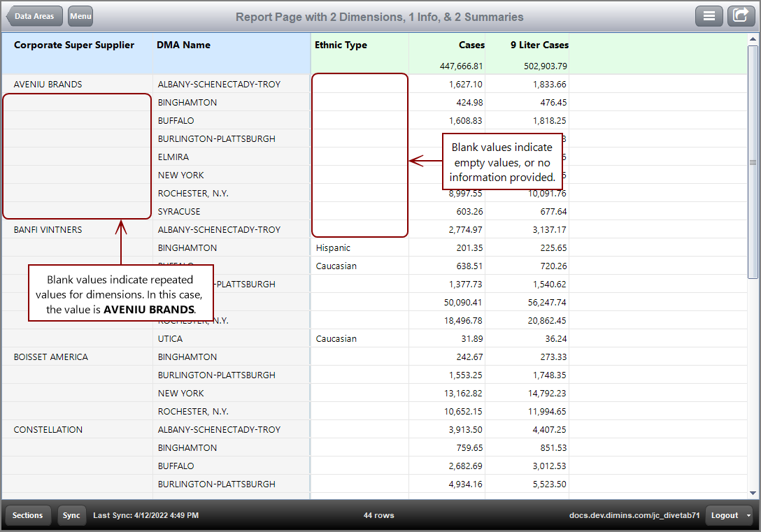The width and height of the screenshot is (761, 532).
Task: Click the cases value 1,627.10
Action: [x=465, y=85]
